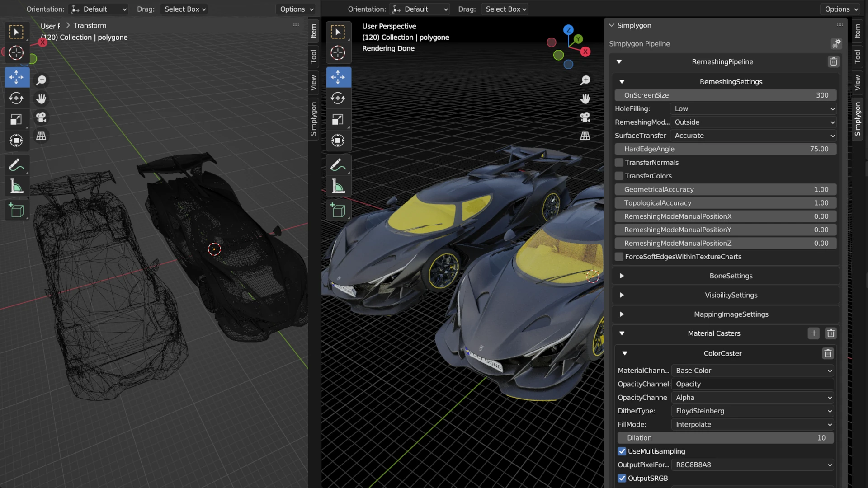Activate the Transform tool in left viewport
The width and height of the screenshot is (868, 488).
(17, 141)
